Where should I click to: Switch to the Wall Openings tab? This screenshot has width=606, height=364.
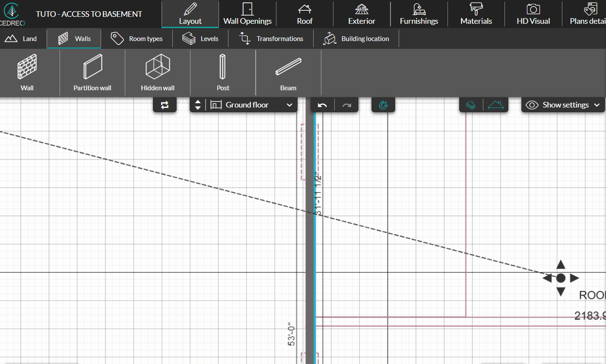point(247,14)
